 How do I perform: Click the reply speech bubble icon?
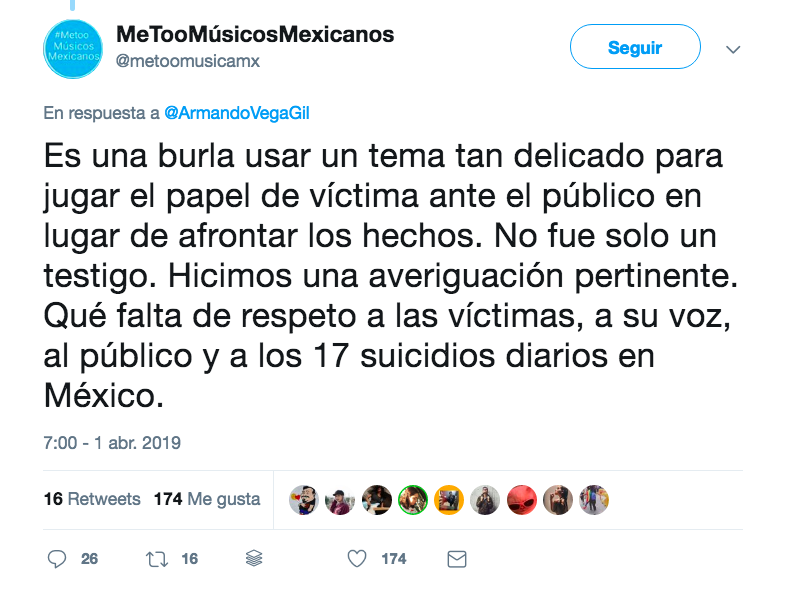(57, 558)
